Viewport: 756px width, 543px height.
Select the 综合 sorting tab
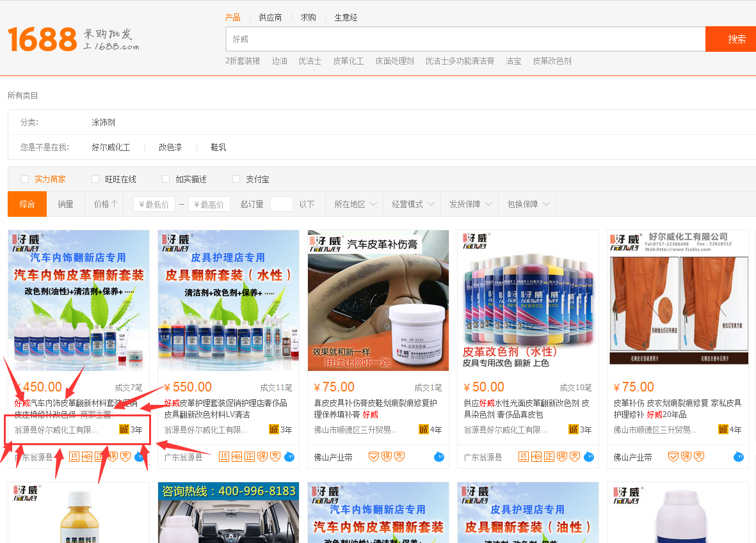(27, 204)
